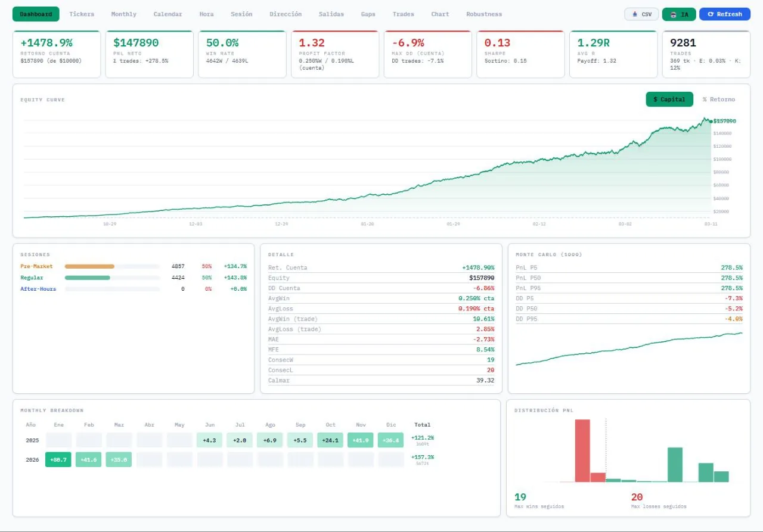The width and height of the screenshot is (763, 532).
Task: Click the Equity $157890 row in Detalle
Action: tap(381, 278)
